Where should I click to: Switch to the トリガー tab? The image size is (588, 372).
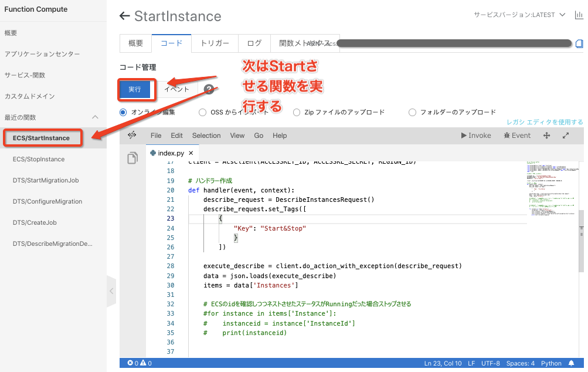pos(215,43)
